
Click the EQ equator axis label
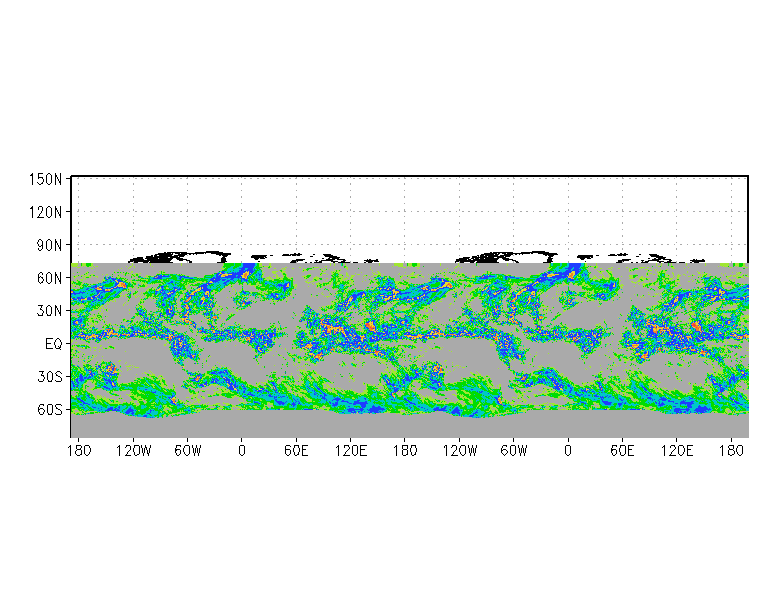[54, 344]
